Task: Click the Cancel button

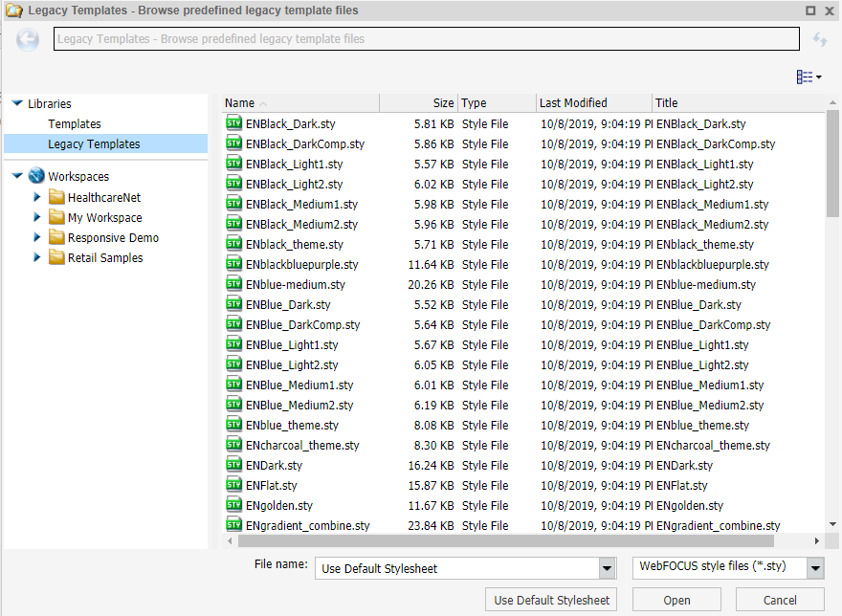Action: click(x=780, y=600)
